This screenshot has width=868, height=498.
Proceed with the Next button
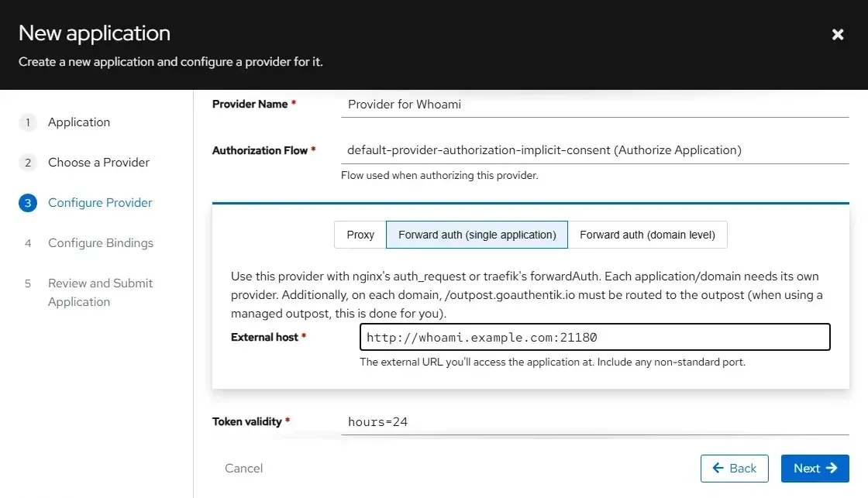(x=815, y=468)
